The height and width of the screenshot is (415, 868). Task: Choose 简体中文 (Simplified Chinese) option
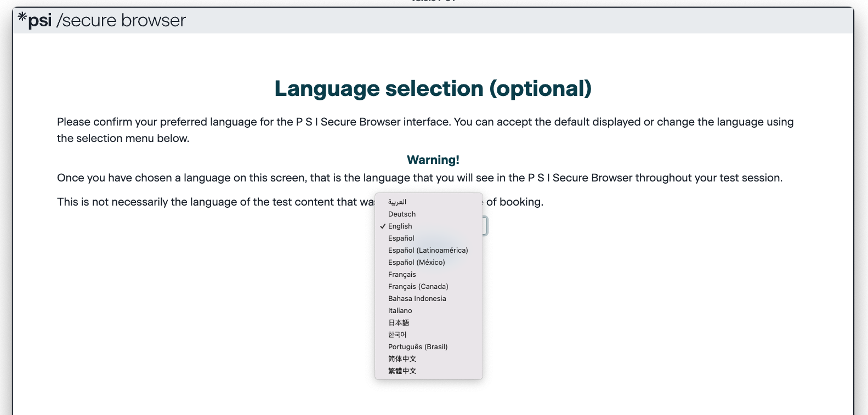(402, 359)
